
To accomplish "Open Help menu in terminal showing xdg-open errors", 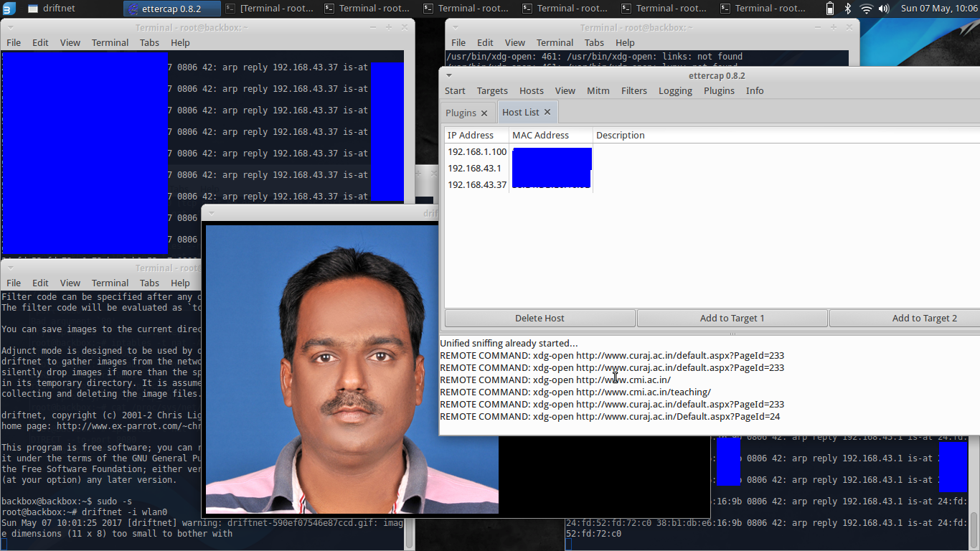I will pyautogui.click(x=625, y=42).
